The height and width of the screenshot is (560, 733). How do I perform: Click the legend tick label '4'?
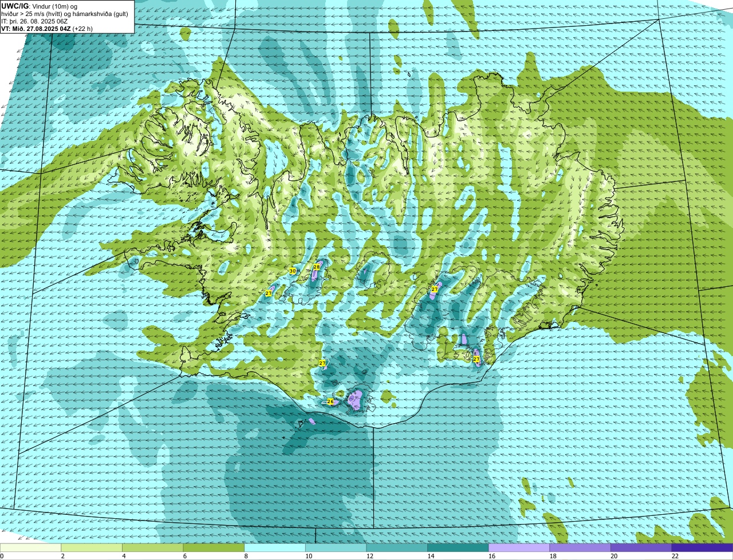click(x=124, y=556)
